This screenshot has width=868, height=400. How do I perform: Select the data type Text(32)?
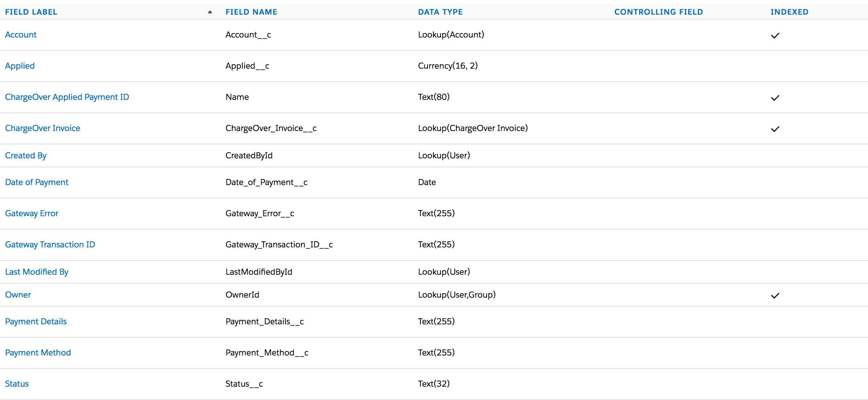click(434, 384)
